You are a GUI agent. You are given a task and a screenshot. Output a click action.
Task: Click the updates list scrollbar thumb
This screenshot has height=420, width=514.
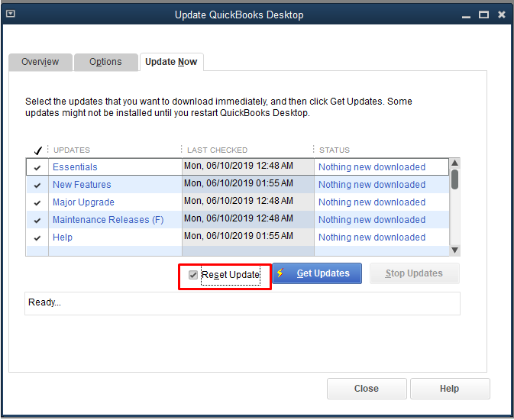pyautogui.click(x=454, y=179)
